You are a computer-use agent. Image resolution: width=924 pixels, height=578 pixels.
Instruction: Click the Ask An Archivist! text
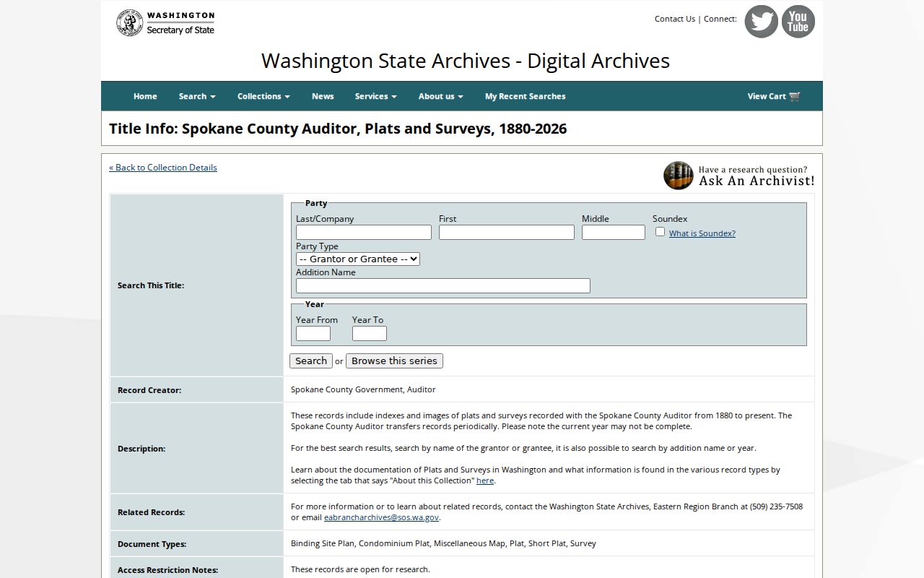click(x=757, y=181)
